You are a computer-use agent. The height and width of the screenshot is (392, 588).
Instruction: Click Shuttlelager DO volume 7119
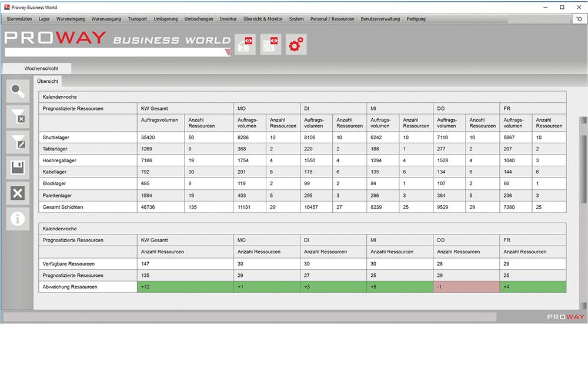pyautogui.click(x=443, y=138)
